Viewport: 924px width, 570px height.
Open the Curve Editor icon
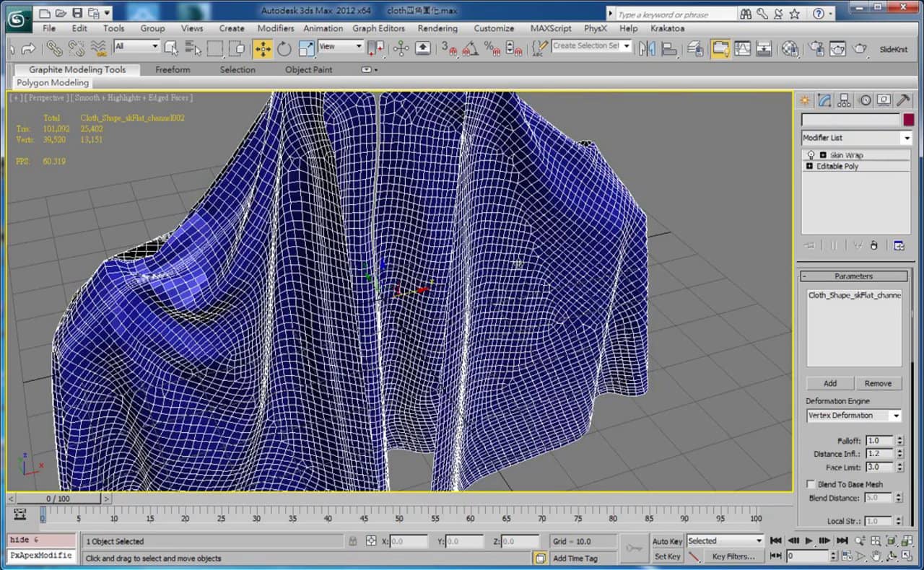click(x=742, y=49)
